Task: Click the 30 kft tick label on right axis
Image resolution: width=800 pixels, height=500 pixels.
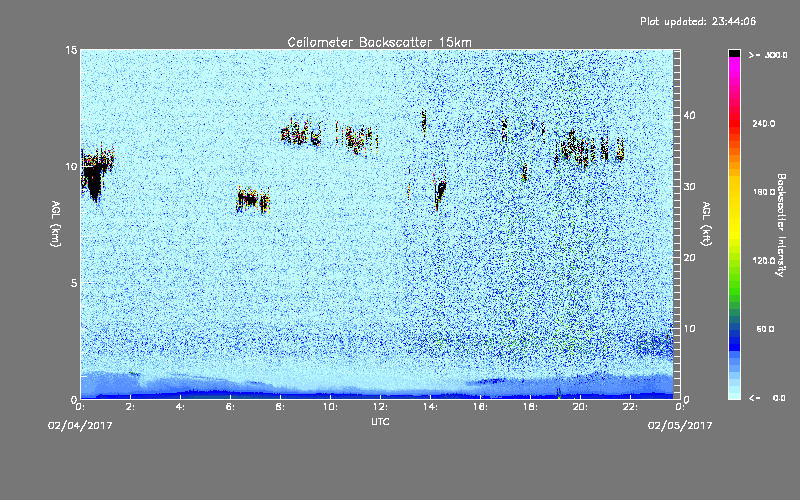Action: tap(689, 187)
